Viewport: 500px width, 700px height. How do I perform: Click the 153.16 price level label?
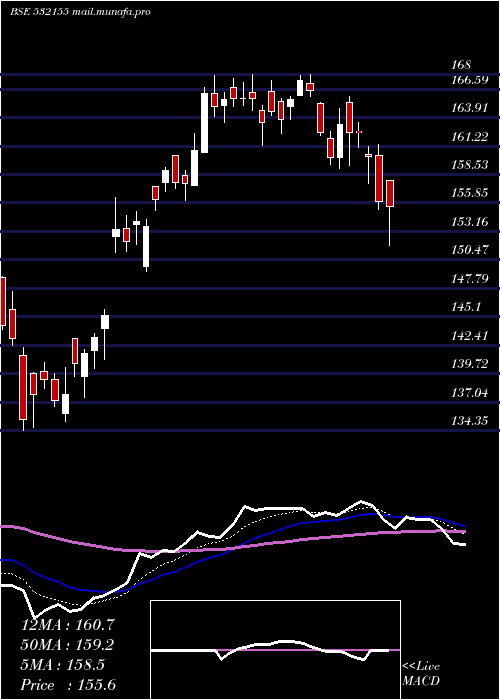click(469, 221)
